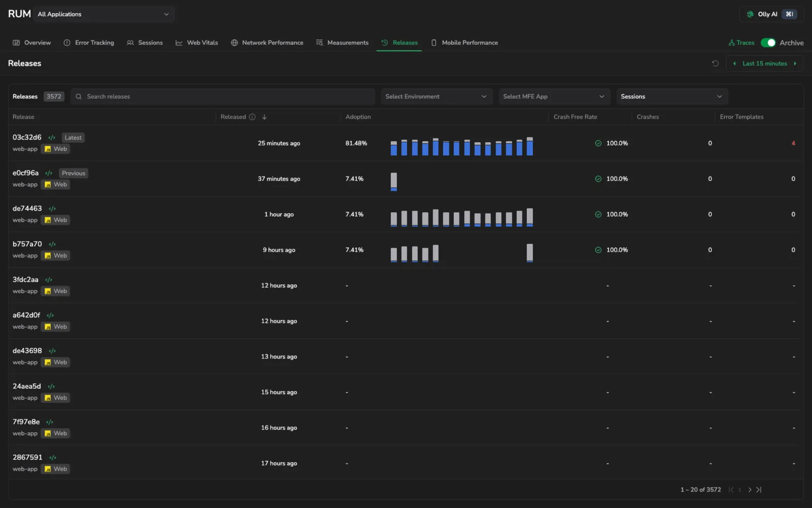The image size is (812, 508).
Task: Open the Olly AI assistant button
Action: point(771,14)
